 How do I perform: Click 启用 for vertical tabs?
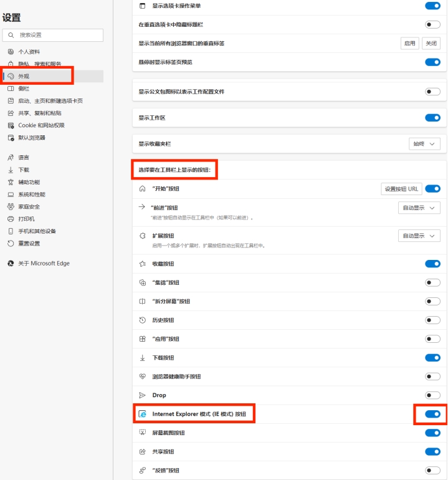[x=409, y=44]
